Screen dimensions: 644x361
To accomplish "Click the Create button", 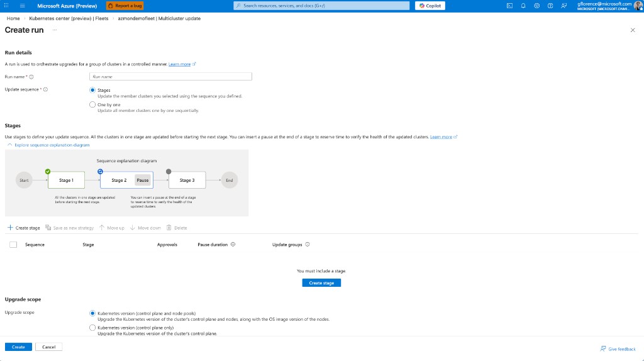I will pyautogui.click(x=18, y=347).
